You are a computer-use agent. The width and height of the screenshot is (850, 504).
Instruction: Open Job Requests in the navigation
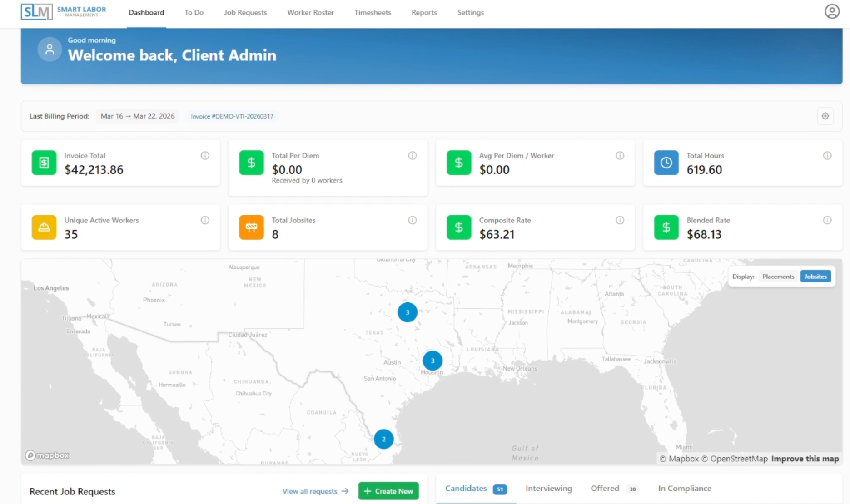click(245, 12)
